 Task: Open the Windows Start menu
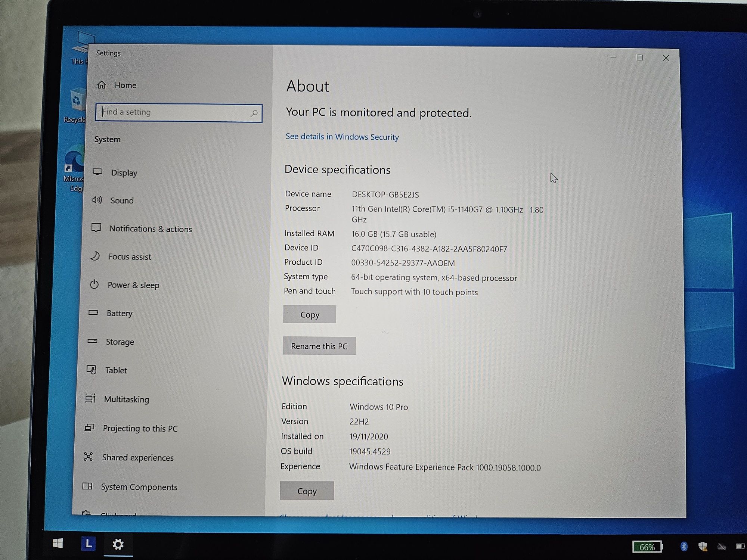point(58,544)
